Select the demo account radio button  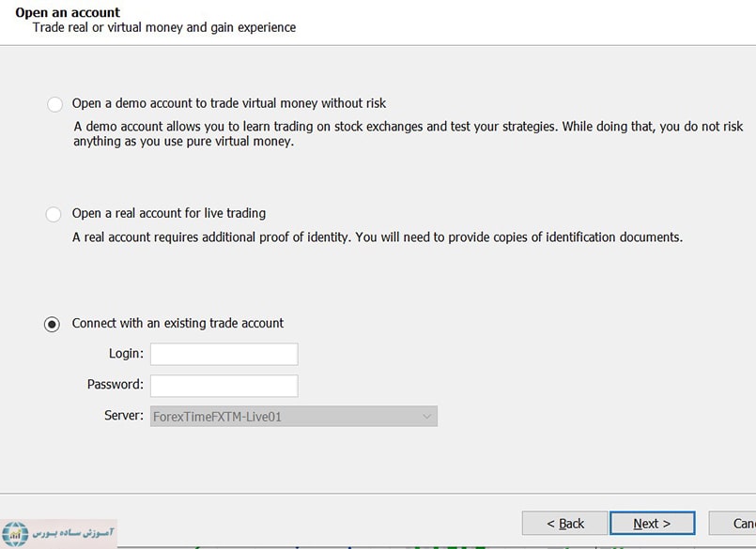(54, 104)
